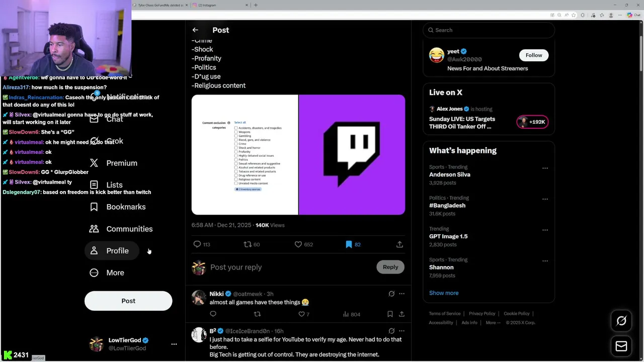Share Nikki's reply
Screen dimensions: 644x362
click(401, 314)
